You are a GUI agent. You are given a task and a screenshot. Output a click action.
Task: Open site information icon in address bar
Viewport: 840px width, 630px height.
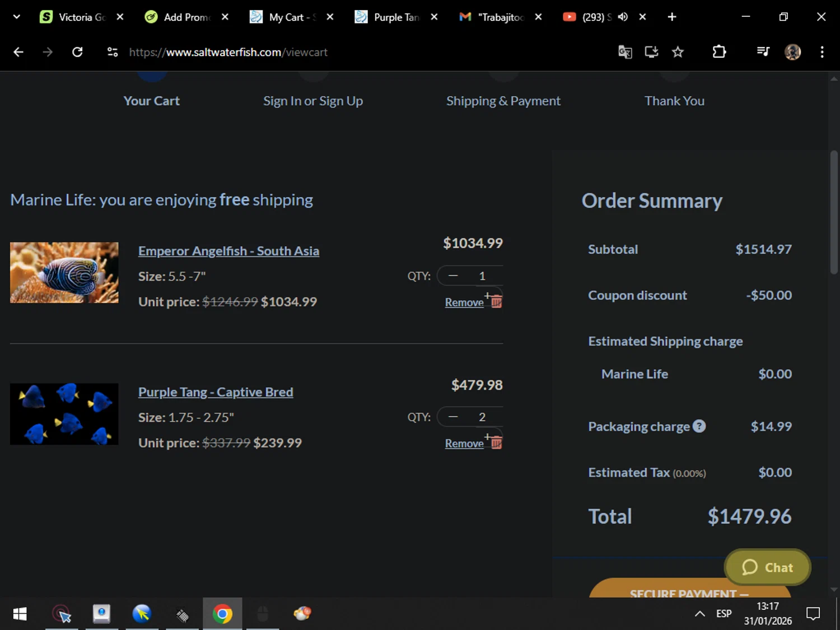pos(113,52)
